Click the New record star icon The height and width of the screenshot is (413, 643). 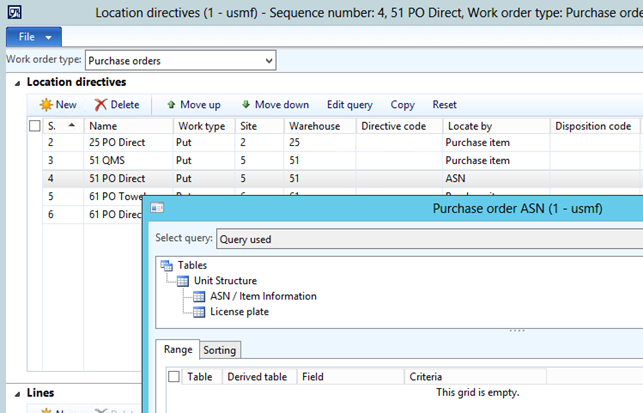45,105
